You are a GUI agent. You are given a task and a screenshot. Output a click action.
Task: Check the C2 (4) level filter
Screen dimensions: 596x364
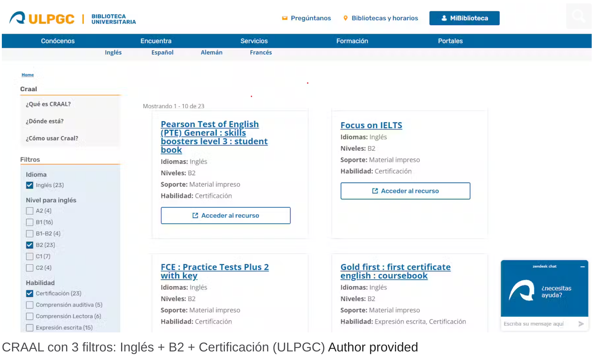pyautogui.click(x=29, y=268)
